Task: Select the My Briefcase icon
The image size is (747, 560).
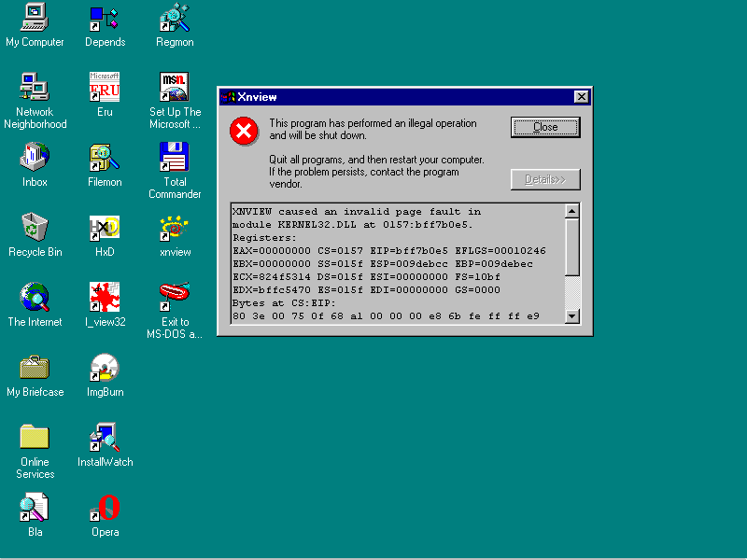Action: pyautogui.click(x=35, y=367)
